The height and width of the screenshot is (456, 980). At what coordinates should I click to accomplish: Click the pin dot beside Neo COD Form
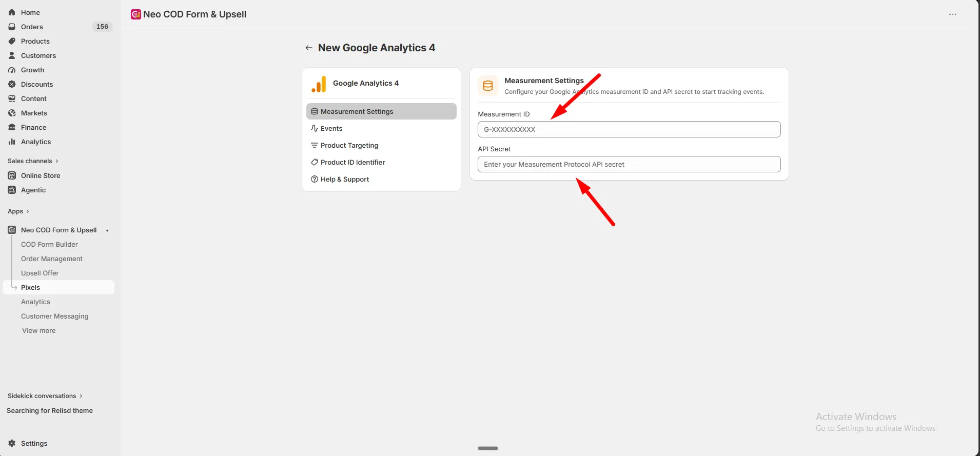point(107,230)
